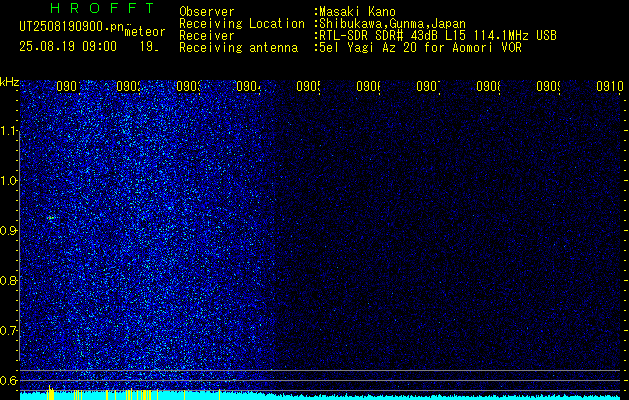Click the 0902 time axis marker

(x=128, y=86)
